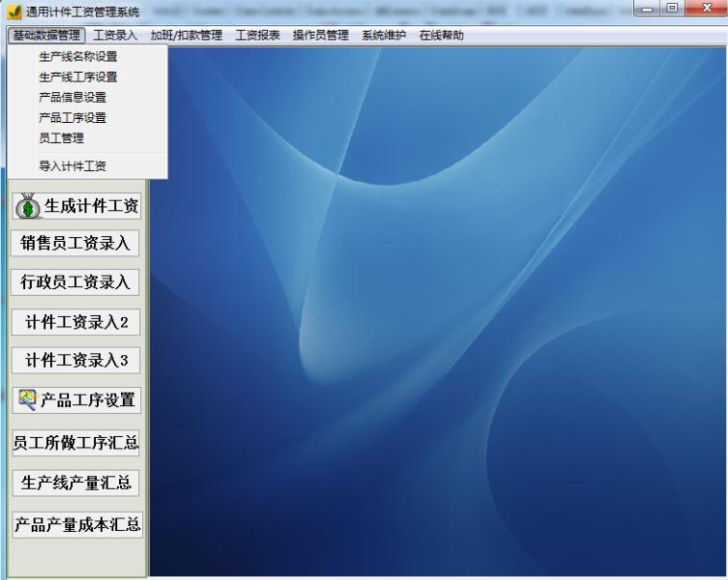Minimize the 通用计件工资管理系统 window
The width and height of the screenshot is (728, 580).
647,9
